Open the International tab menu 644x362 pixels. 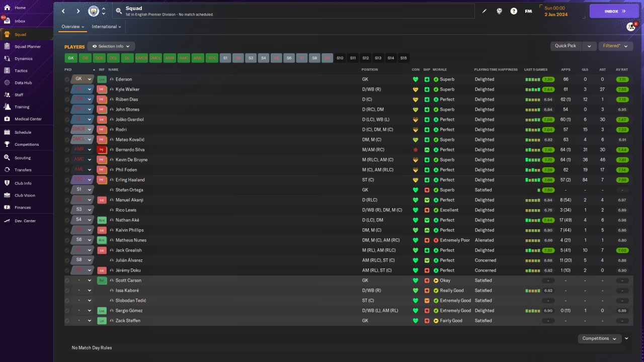pos(107,27)
